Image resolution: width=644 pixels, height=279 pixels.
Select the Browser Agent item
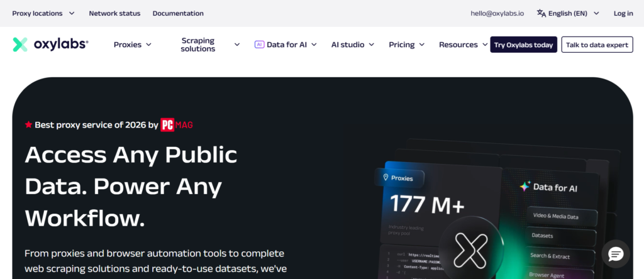point(560,274)
